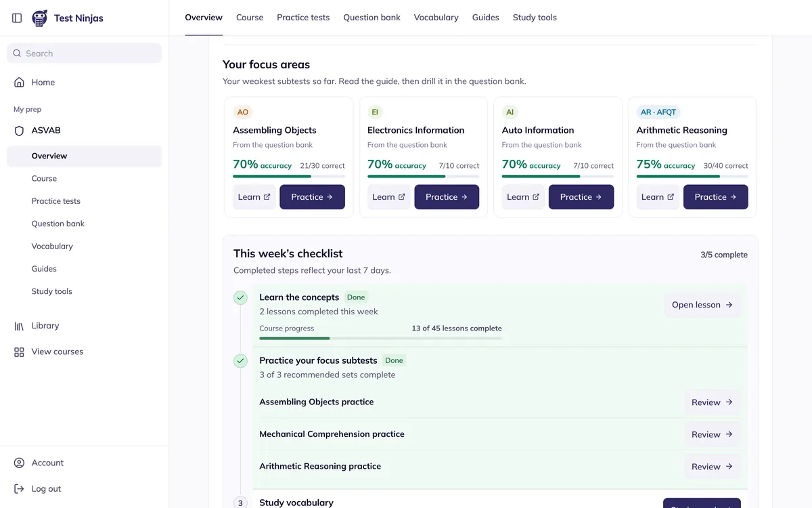Open the Study tools tab
This screenshot has width=812, height=508.
pos(535,18)
